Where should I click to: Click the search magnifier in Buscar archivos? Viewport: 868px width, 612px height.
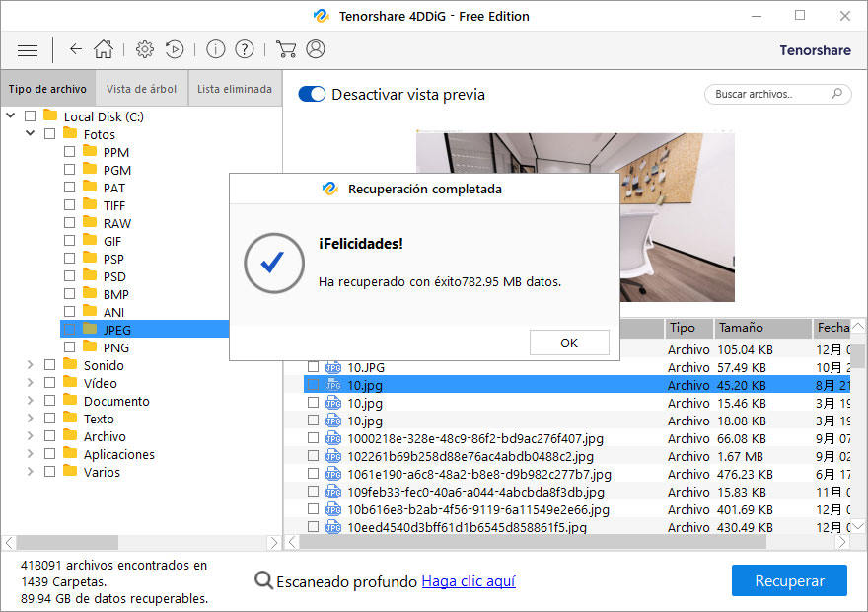(x=837, y=94)
